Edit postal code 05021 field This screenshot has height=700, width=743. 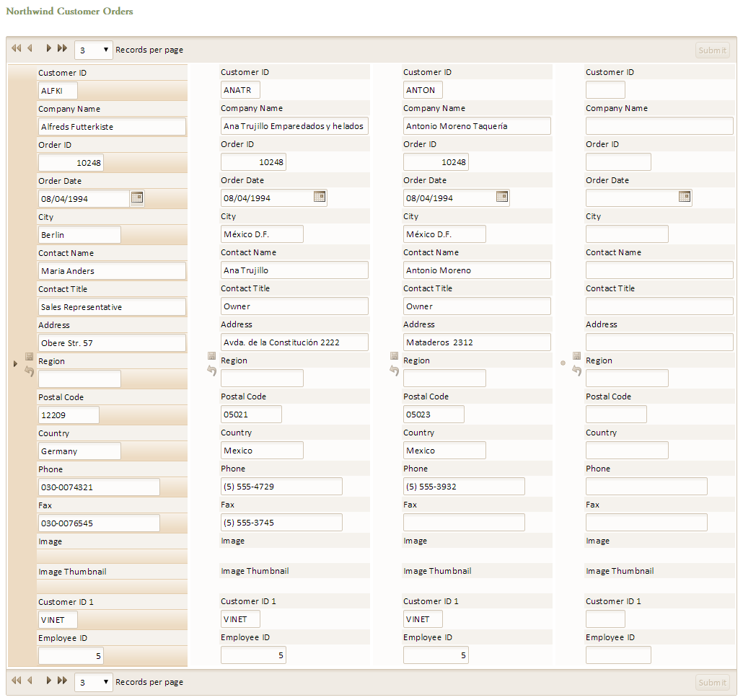[251, 414]
